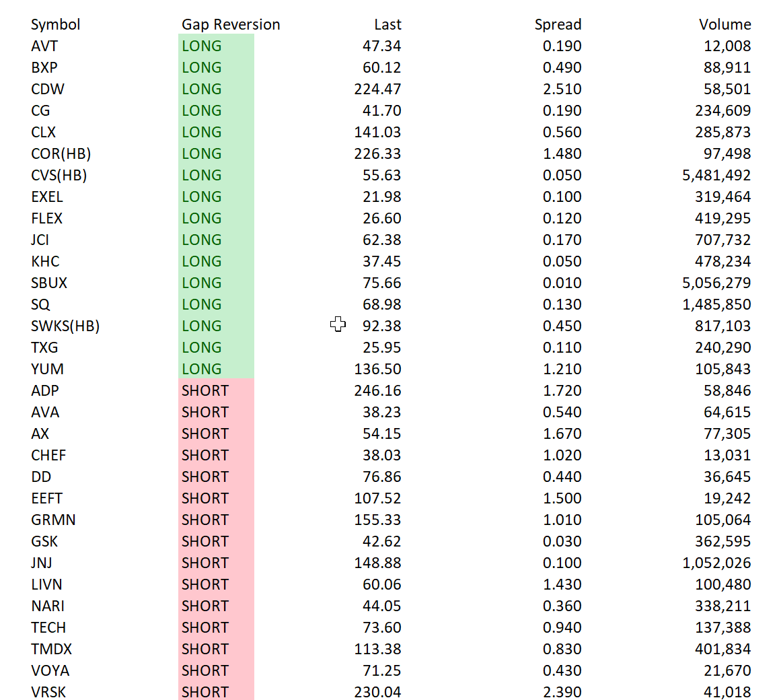This screenshot has height=700, width=779.
Task: Select the LONG cell for YUM
Action: pos(216,369)
